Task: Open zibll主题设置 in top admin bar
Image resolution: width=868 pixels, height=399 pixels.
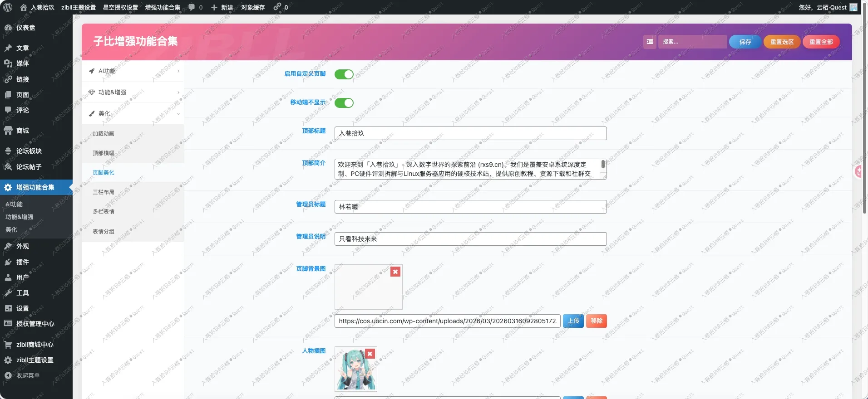Action: click(x=79, y=7)
